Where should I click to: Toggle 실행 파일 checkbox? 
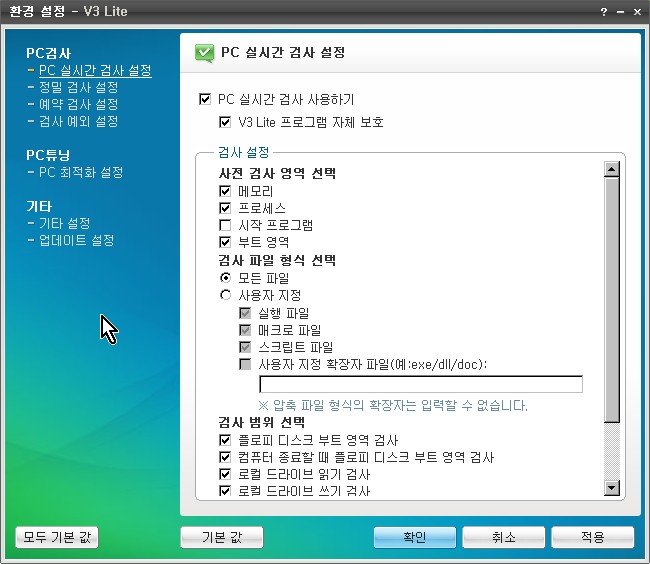coord(245,313)
